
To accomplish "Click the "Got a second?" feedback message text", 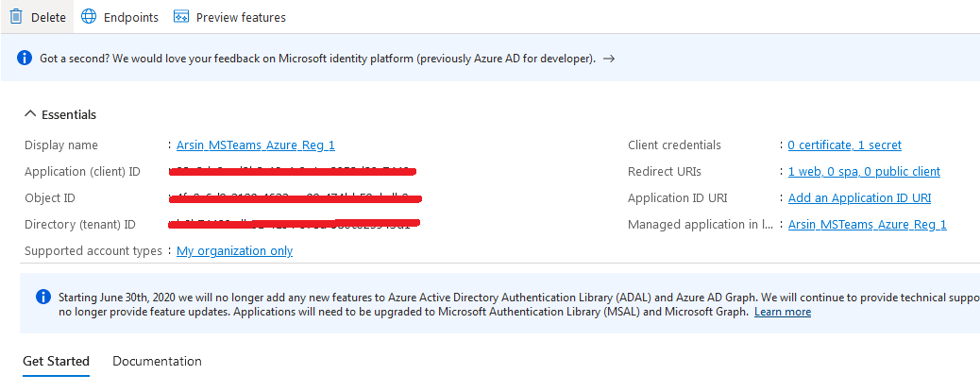I will coord(317,59).
